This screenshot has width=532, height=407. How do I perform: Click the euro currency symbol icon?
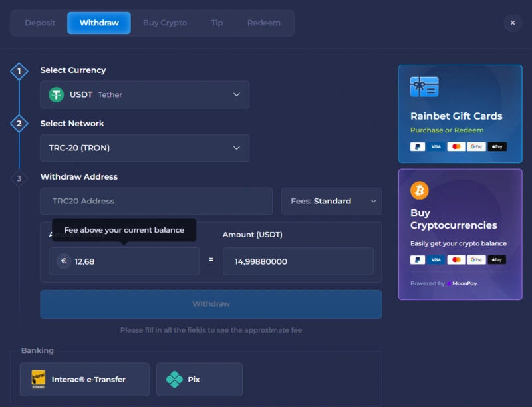[64, 261]
